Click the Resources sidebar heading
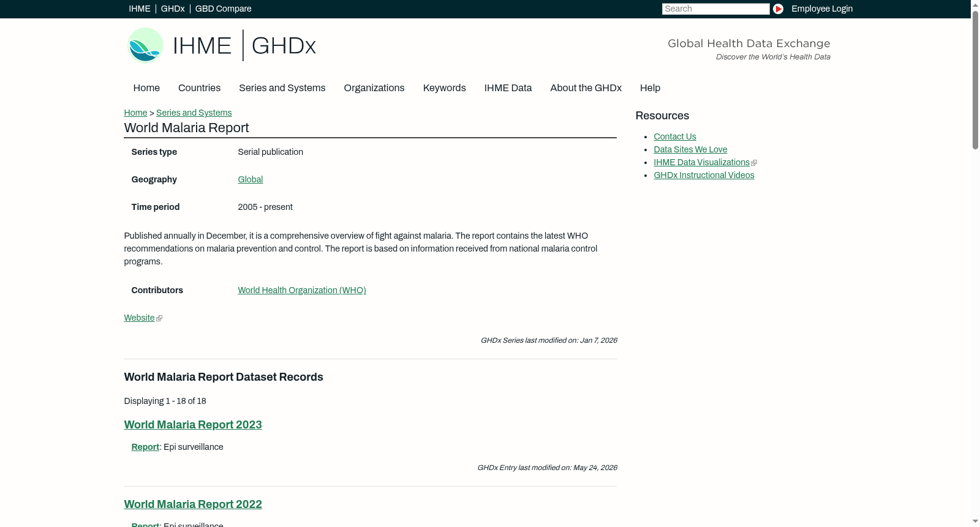The image size is (980, 527). click(x=662, y=116)
